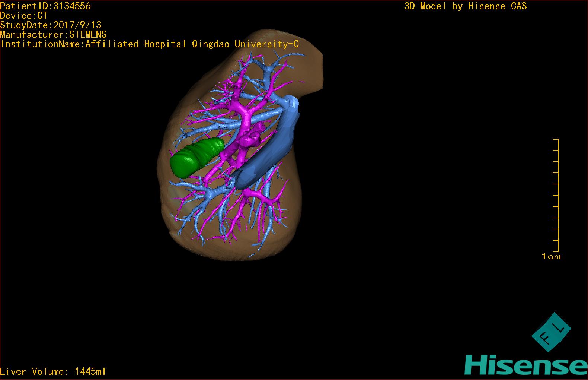588x380 pixels.
Task: Click the Manufacturer:SIEMENS label
Action: [54, 35]
